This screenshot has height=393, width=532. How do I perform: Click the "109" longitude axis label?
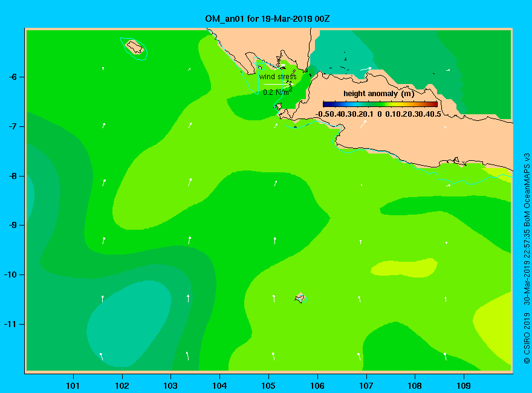click(464, 386)
